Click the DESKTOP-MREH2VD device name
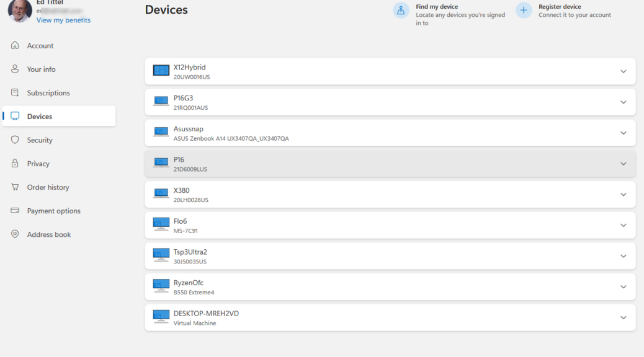Image resolution: width=644 pixels, height=357 pixels. coord(206,314)
